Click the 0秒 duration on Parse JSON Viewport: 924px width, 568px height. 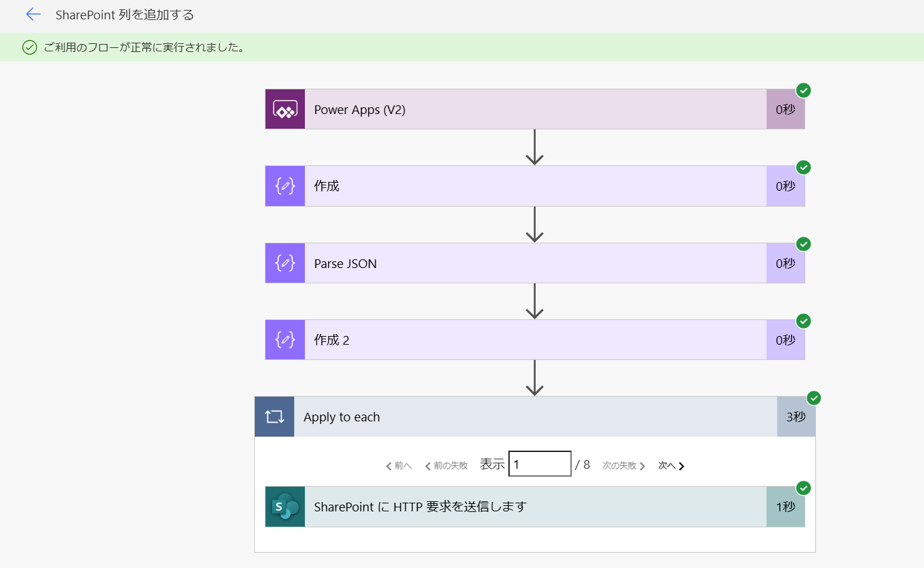coord(786,263)
